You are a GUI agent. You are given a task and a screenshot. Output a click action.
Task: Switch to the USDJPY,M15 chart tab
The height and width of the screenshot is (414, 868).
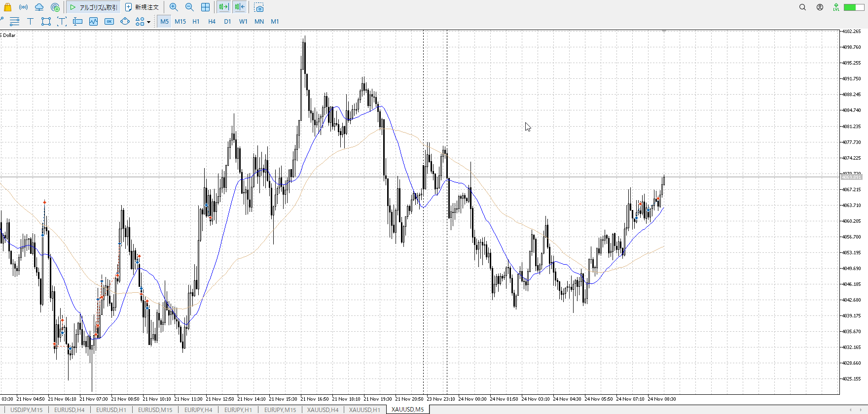tap(27, 410)
